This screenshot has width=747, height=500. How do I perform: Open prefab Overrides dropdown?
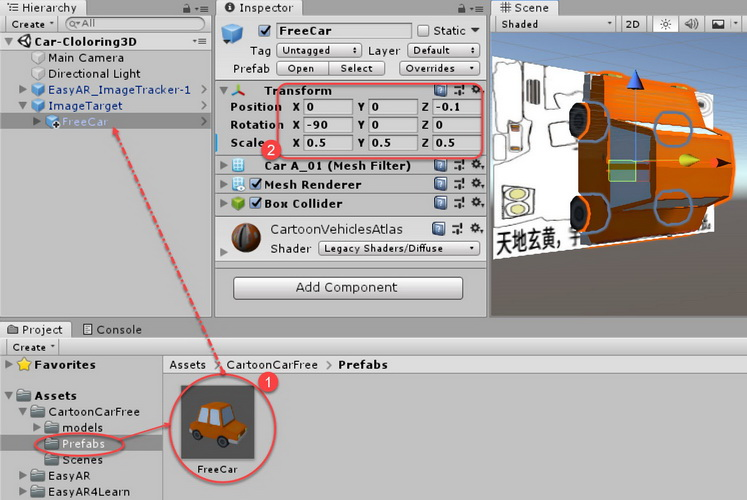coord(439,69)
